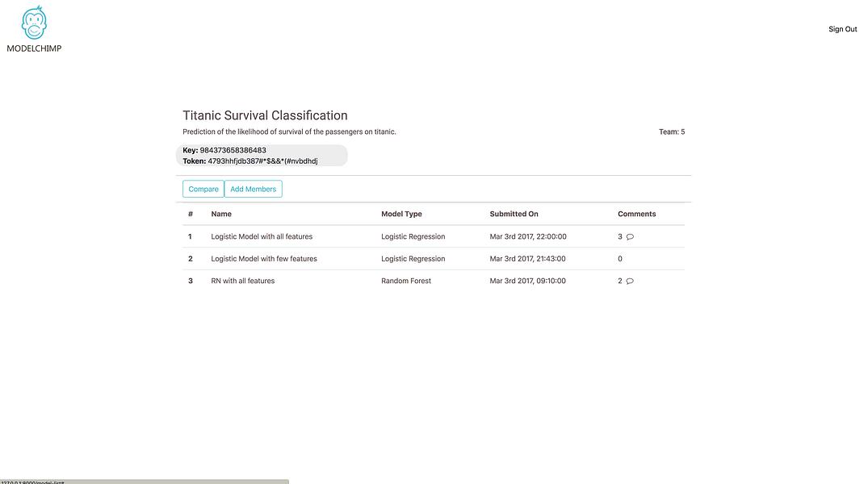Open RN with all features model
Viewport: 868px width, 484px height.
point(242,281)
